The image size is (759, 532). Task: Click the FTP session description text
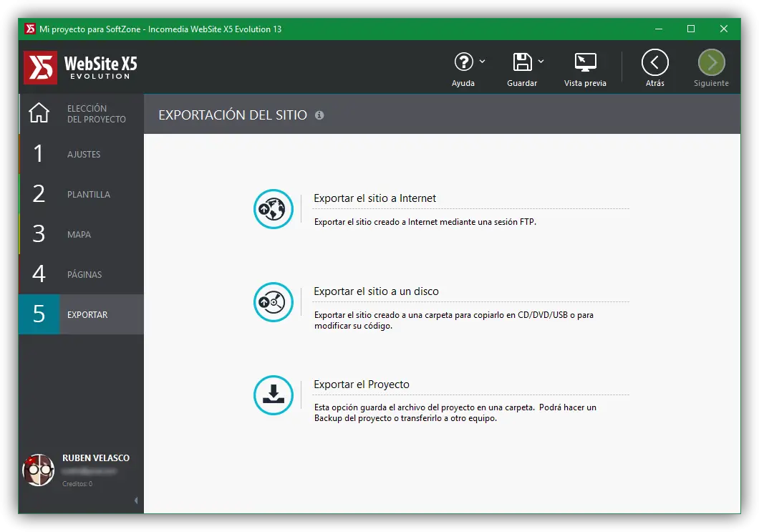[x=425, y=222]
